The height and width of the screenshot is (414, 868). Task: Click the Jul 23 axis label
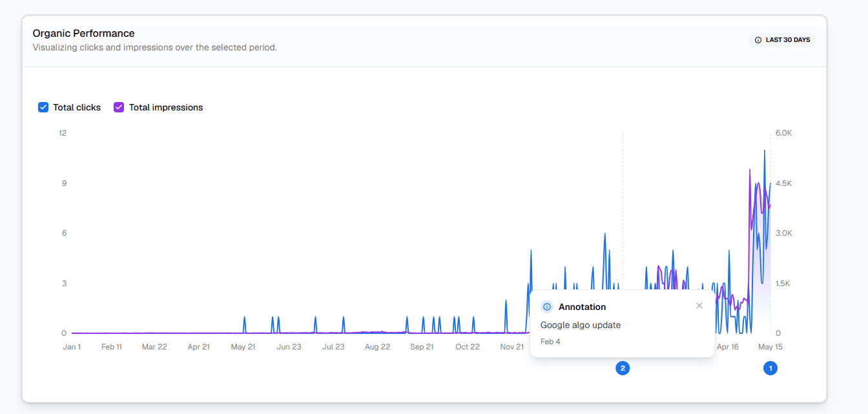click(x=333, y=347)
